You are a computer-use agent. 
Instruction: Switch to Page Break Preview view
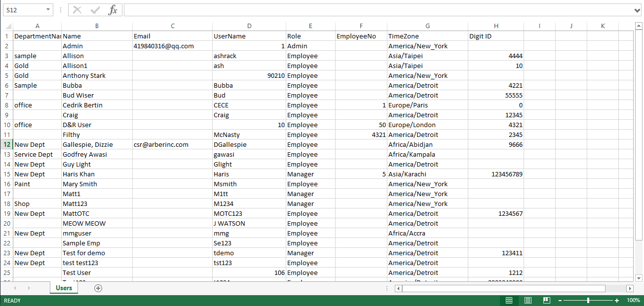tap(546, 301)
